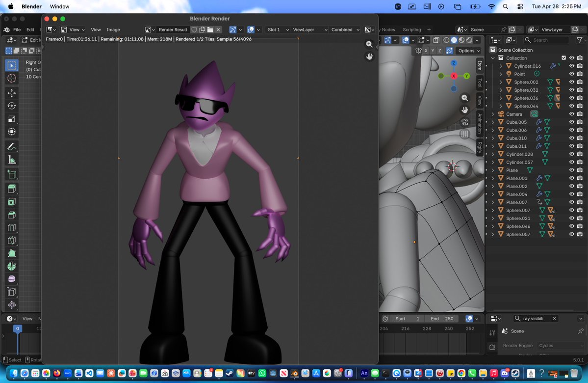Activate the 3D Cursor tool
The width and height of the screenshot is (588, 383).
[12, 78]
